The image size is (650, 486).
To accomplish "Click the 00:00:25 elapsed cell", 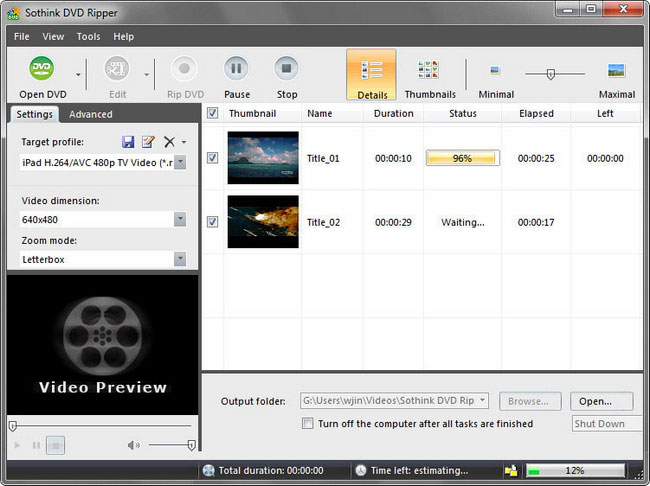I will click(x=536, y=158).
